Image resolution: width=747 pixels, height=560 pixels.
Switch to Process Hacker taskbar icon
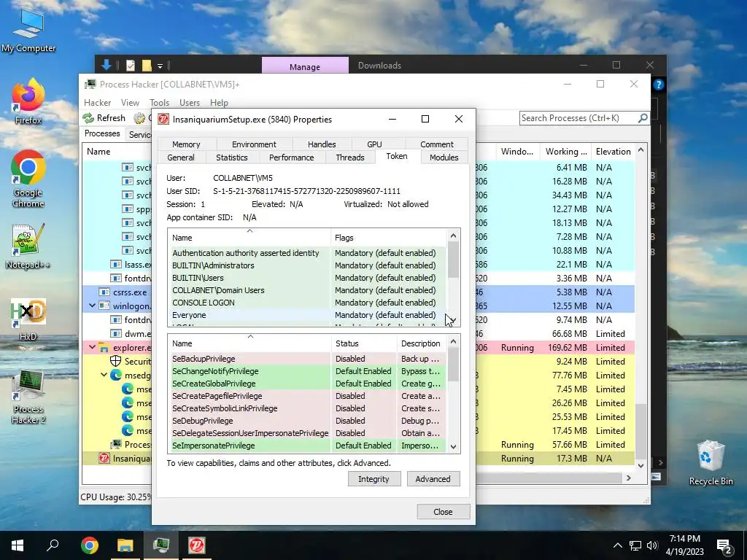pyautogui.click(x=161, y=545)
